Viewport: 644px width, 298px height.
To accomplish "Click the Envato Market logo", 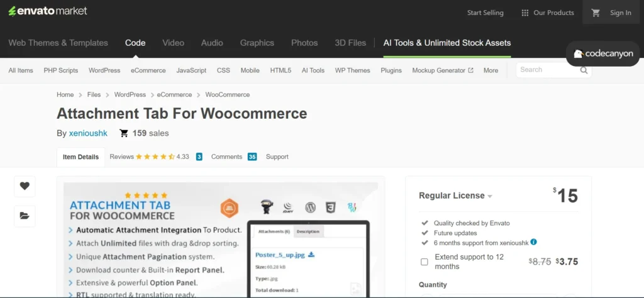I will pyautogui.click(x=48, y=11).
